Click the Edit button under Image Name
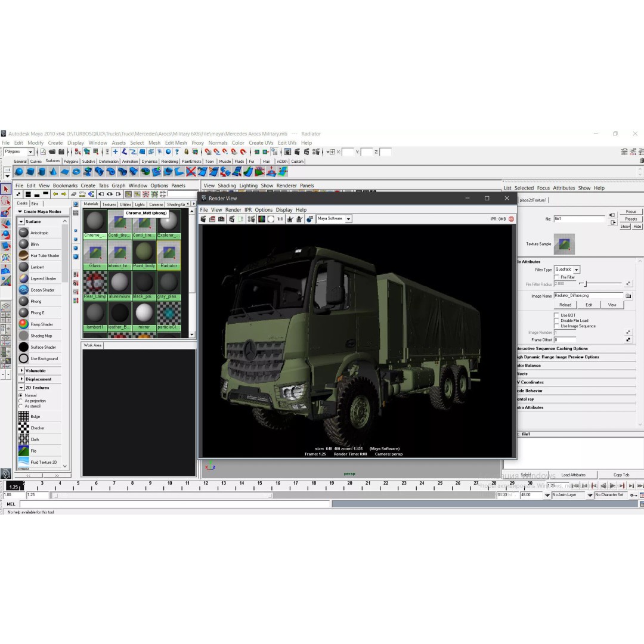The image size is (644, 644). [589, 305]
